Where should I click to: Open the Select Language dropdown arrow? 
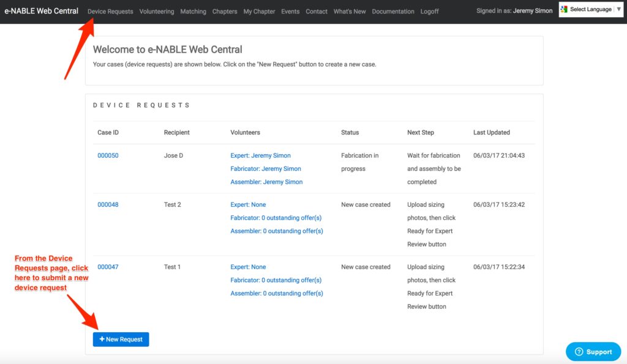(618, 9)
